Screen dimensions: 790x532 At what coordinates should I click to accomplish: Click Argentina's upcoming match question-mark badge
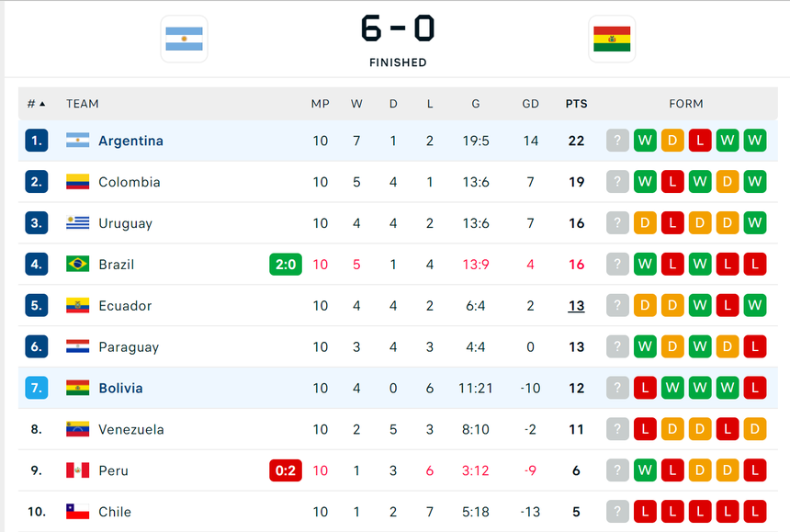click(x=617, y=141)
